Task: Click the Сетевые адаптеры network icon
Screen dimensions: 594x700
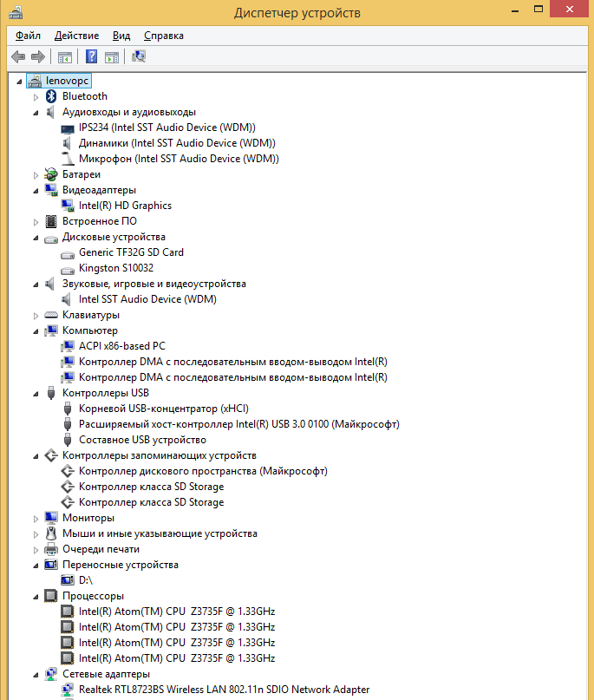Action: pos(51,674)
